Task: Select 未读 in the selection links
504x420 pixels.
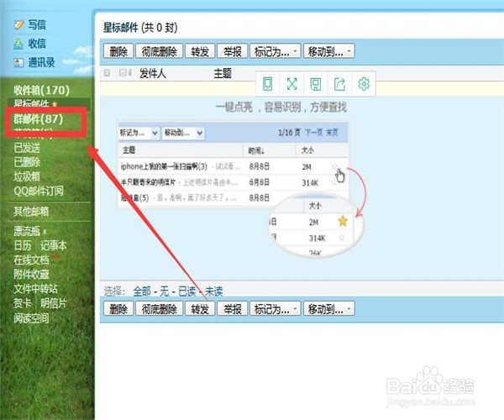Action: [x=213, y=291]
